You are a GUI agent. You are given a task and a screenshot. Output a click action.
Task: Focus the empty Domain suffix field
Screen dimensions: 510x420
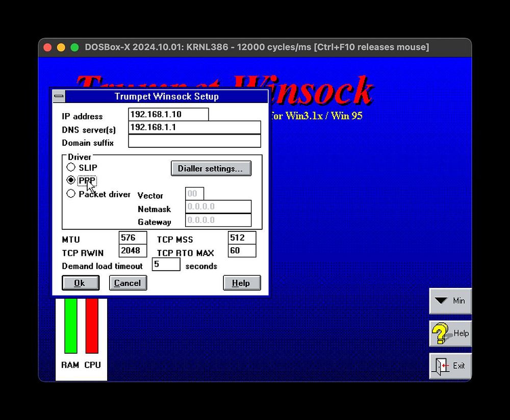tap(194, 141)
